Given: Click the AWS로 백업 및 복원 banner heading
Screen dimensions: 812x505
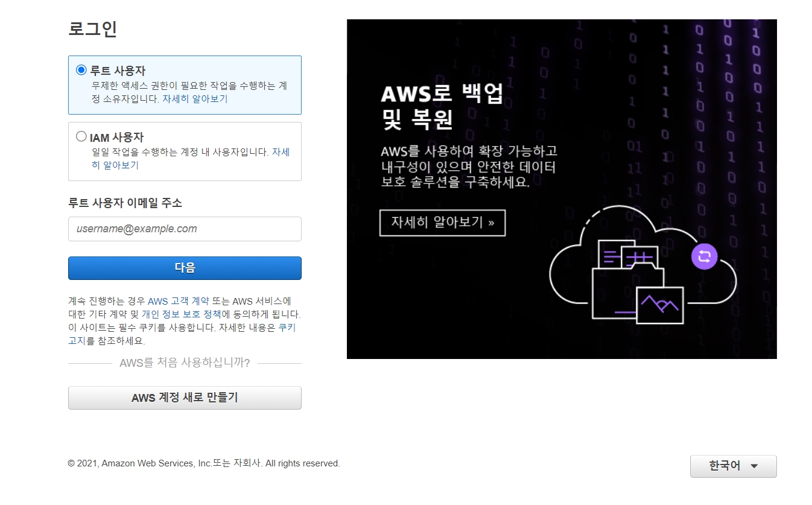Looking at the screenshot, I should coord(442,107).
